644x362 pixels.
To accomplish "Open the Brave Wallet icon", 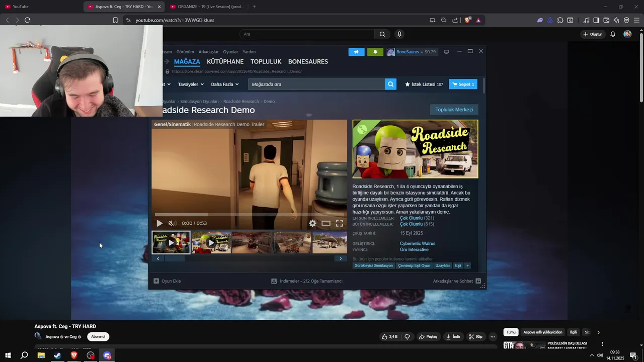I will pos(606,20).
